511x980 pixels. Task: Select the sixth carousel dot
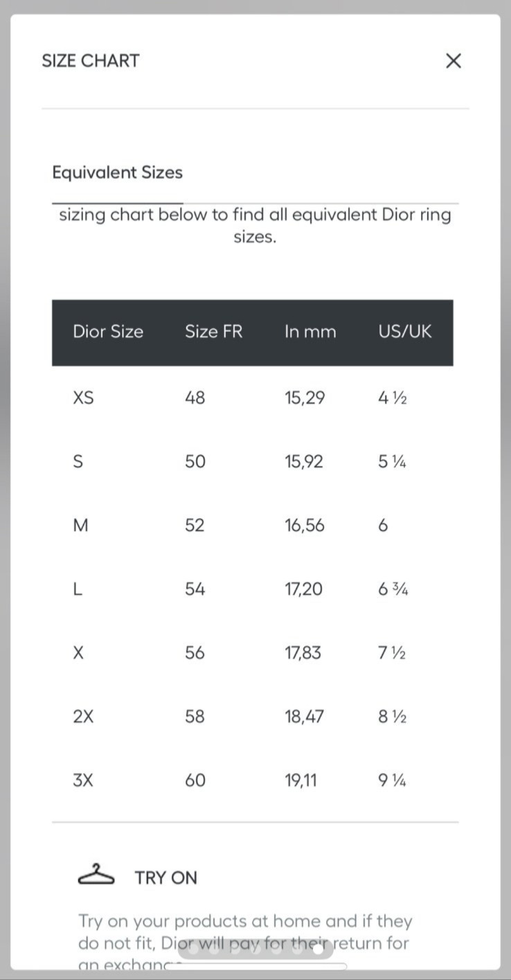point(297,950)
